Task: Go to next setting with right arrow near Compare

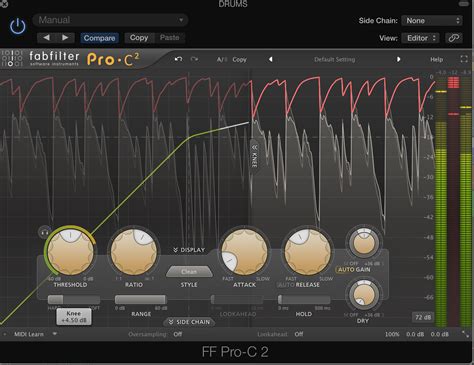Action: point(65,38)
